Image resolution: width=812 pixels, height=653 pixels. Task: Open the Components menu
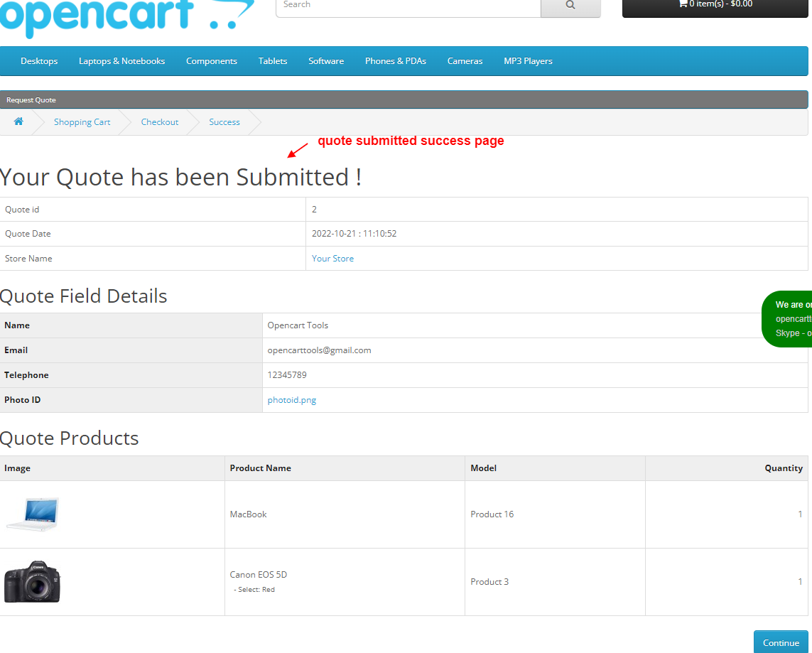[x=211, y=61]
